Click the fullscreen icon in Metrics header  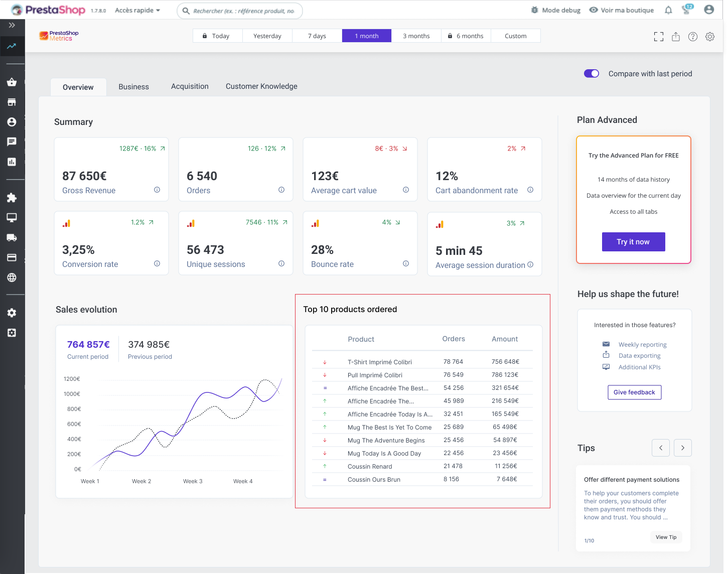[x=659, y=37]
